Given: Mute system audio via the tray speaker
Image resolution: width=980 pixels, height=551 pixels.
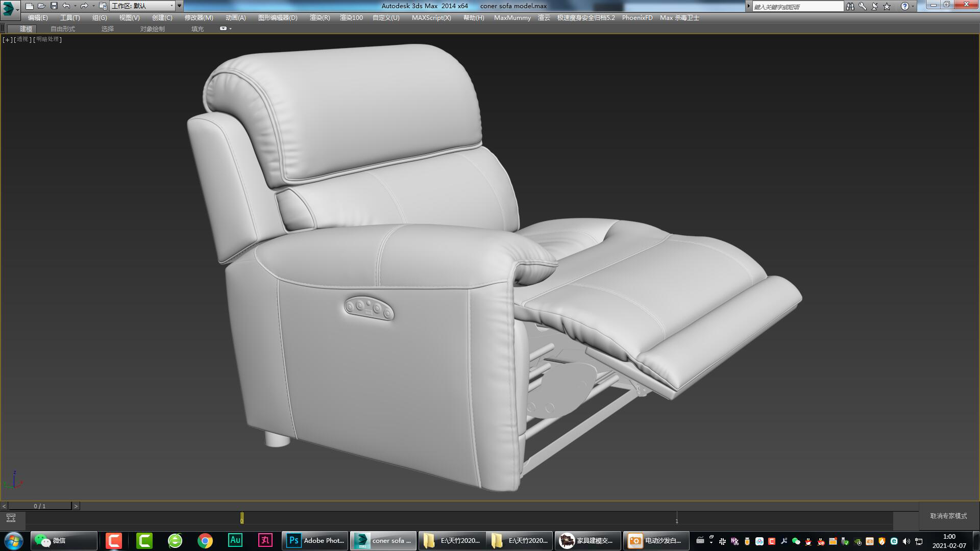Looking at the screenshot, I should click(905, 540).
